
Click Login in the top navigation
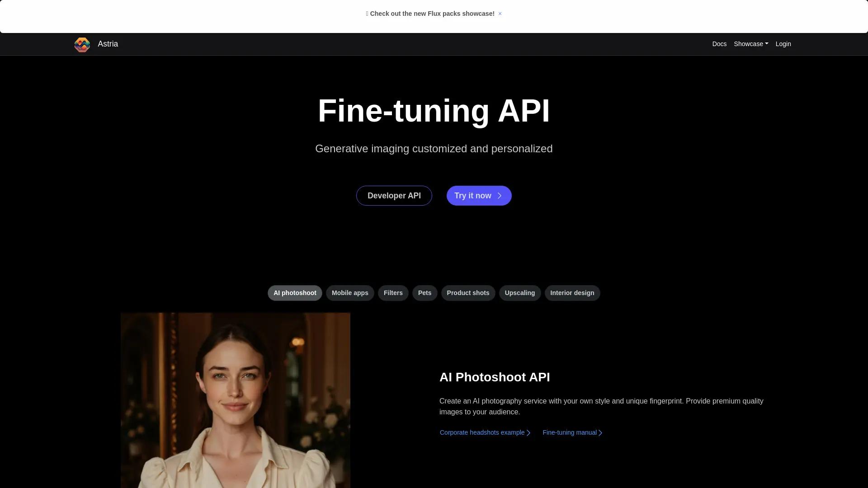783,44
